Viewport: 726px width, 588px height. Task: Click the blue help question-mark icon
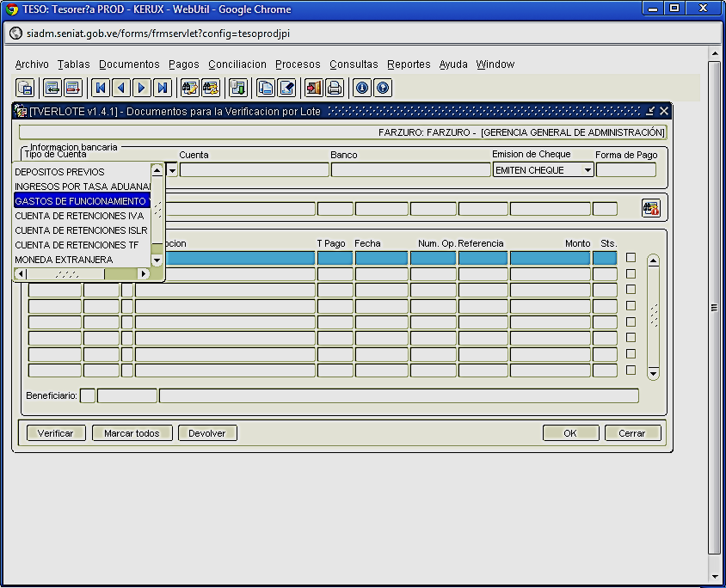point(383,88)
